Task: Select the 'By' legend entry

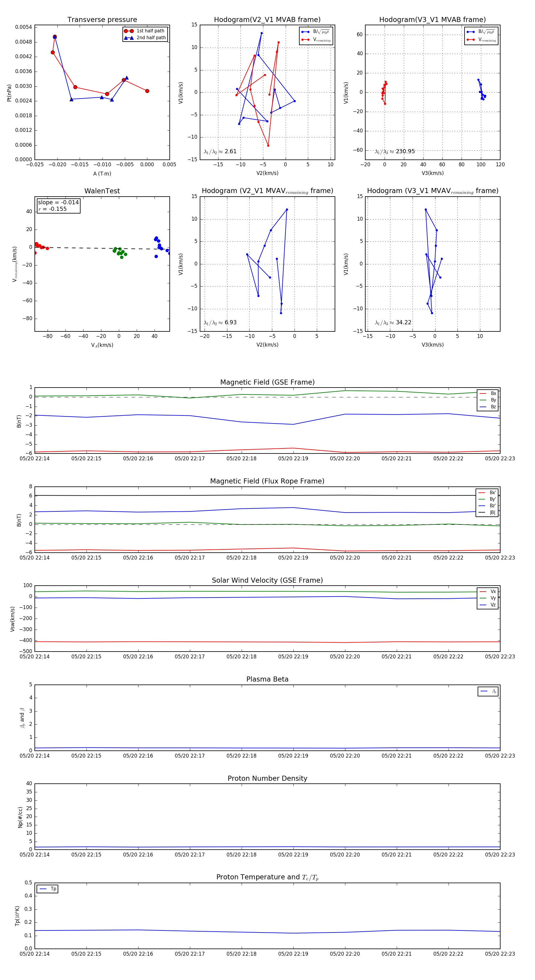Action: click(488, 400)
